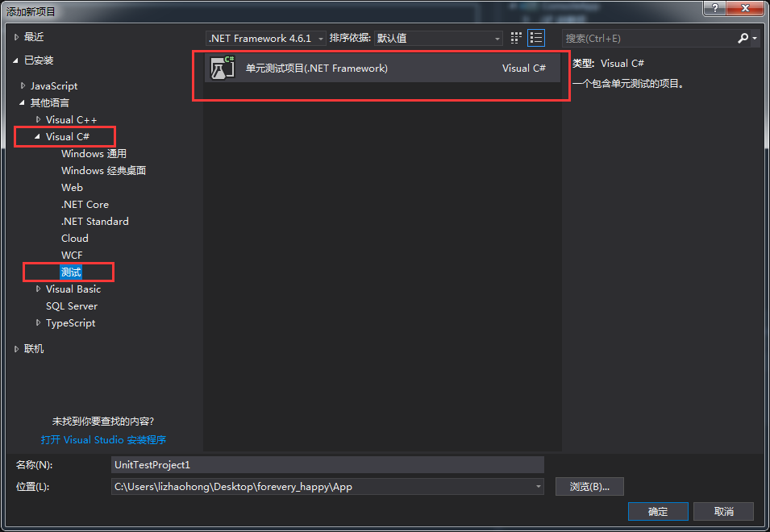Screen dimensions: 770x532
Task: Expand the Visual C++ node
Action: 38,120
